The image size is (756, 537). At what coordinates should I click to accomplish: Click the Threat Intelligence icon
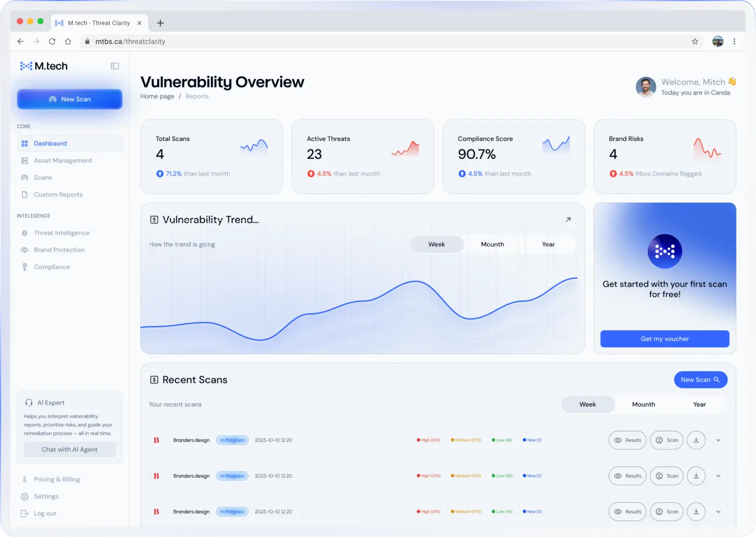(x=25, y=233)
